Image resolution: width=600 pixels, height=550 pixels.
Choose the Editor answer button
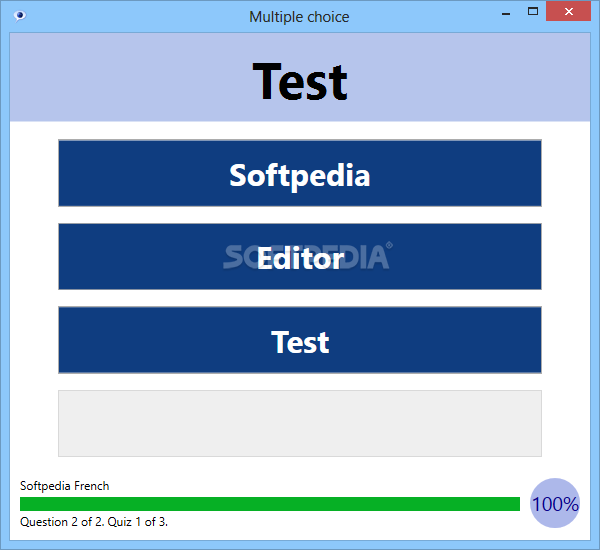(300, 256)
